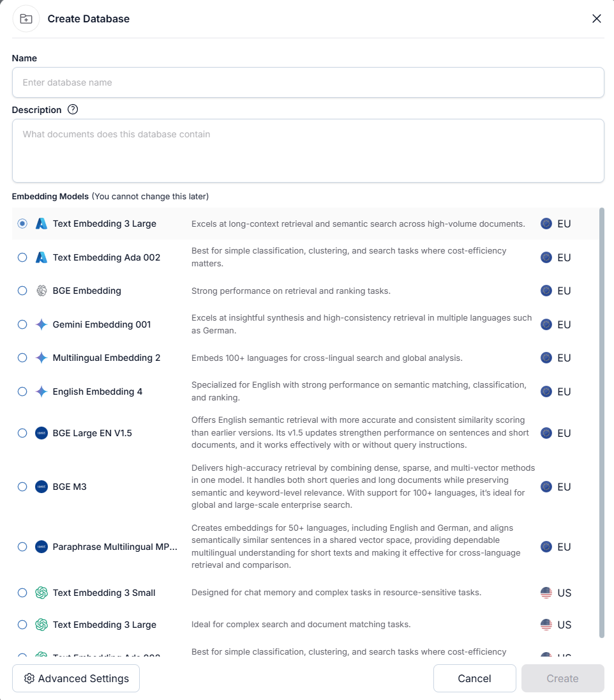Focus the Description text area

coord(308,150)
